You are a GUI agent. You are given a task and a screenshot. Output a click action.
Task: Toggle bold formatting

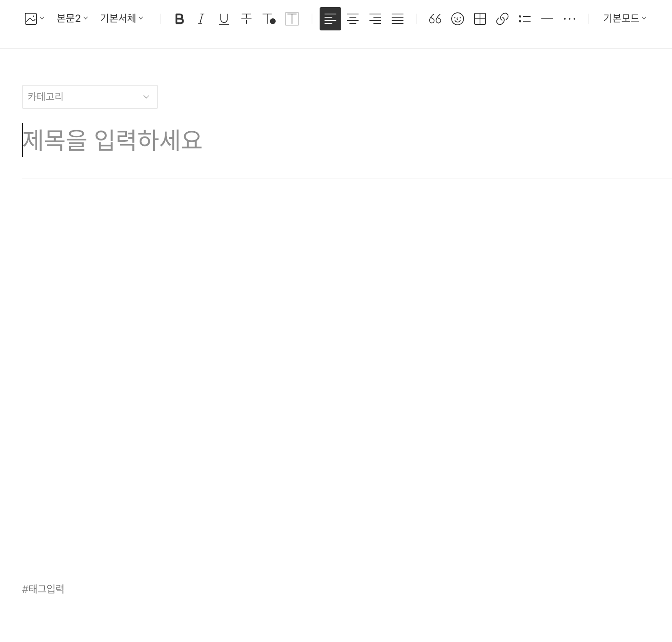click(179, 19)
